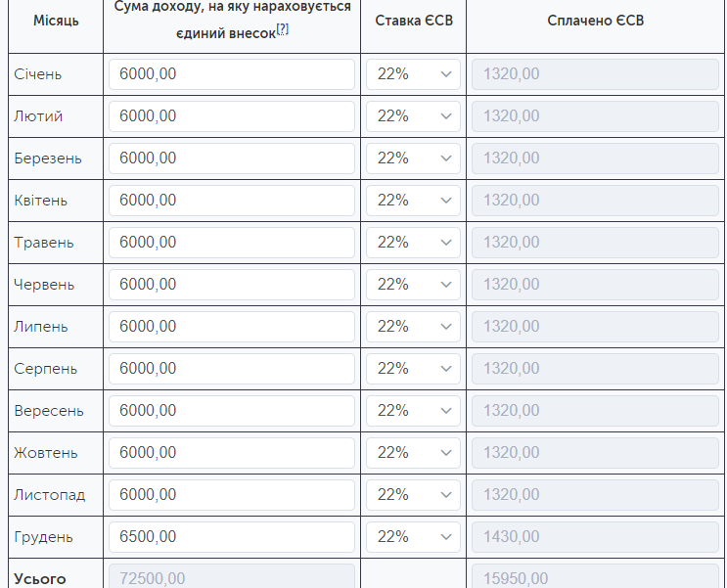Viewport: 727px width, 588px height.
Task: Open the rate dropdown in Березень row
Action: tap(413, 158)
